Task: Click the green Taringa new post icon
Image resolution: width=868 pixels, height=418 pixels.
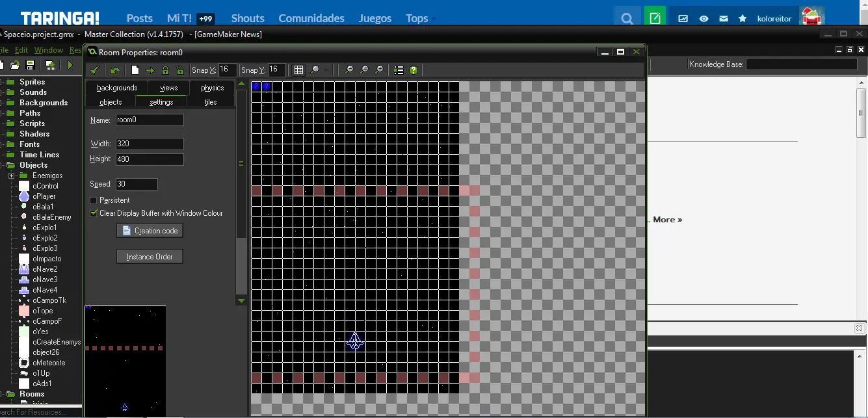Action: pyautogui.click(x=655, y=18)
